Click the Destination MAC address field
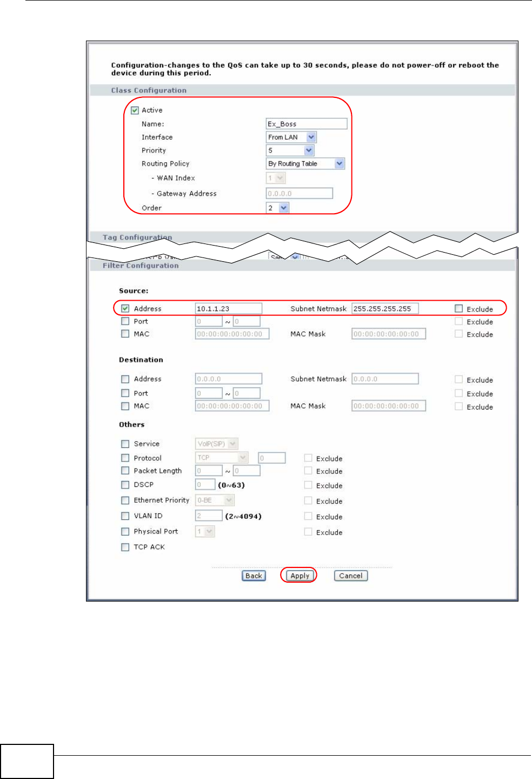The width and height of the screenshot is (532, 779). pos(232,406)
